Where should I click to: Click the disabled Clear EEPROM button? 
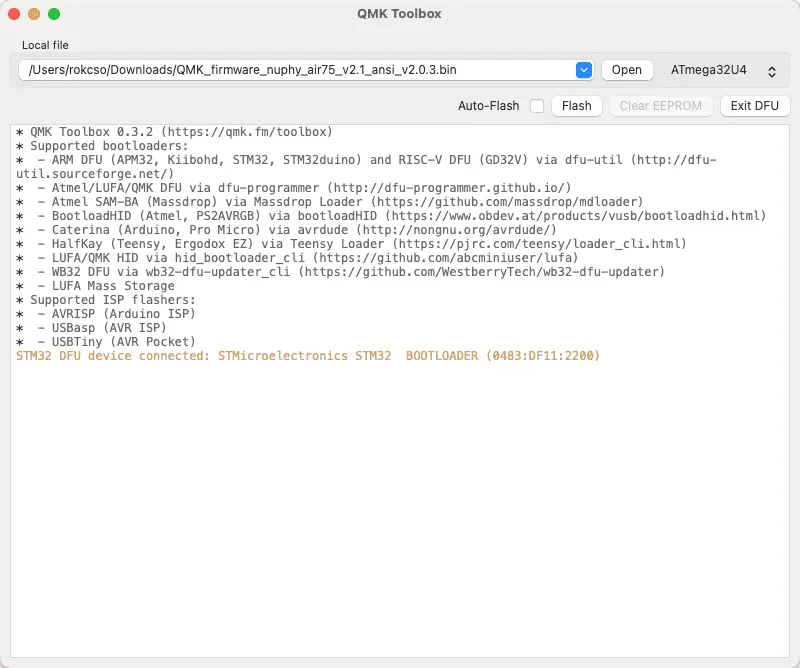[661, 106]
